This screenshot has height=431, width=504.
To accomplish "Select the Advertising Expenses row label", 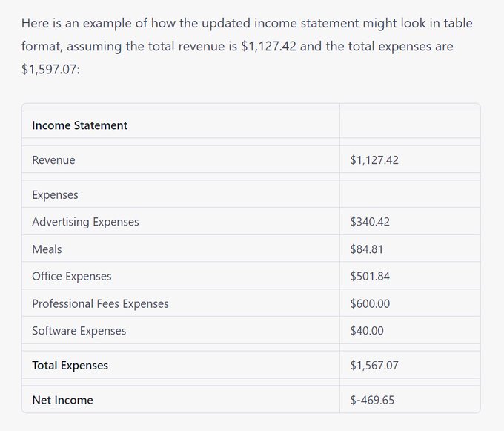I will [x=85, y=222].
